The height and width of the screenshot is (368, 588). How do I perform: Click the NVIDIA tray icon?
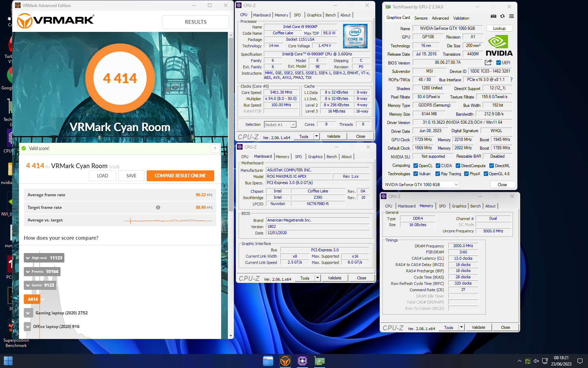coord(527,361)
